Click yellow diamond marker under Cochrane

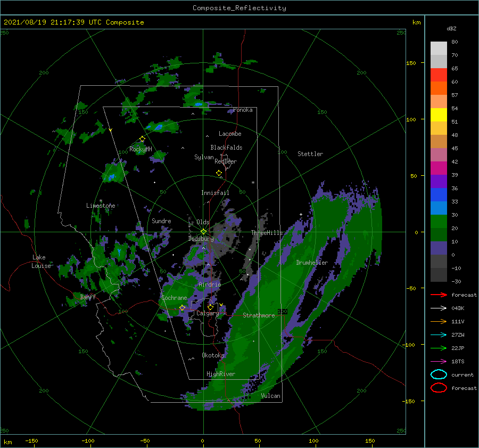[182, 308]
